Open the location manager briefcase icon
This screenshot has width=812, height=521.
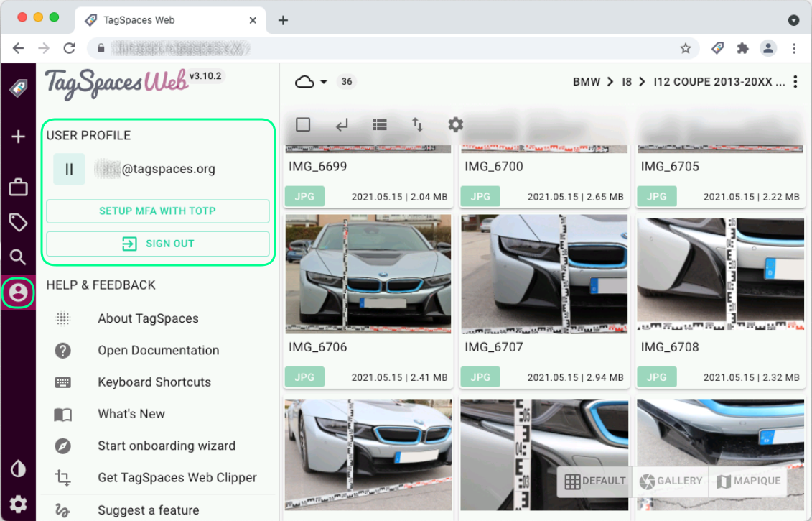[x=18, y=187]
